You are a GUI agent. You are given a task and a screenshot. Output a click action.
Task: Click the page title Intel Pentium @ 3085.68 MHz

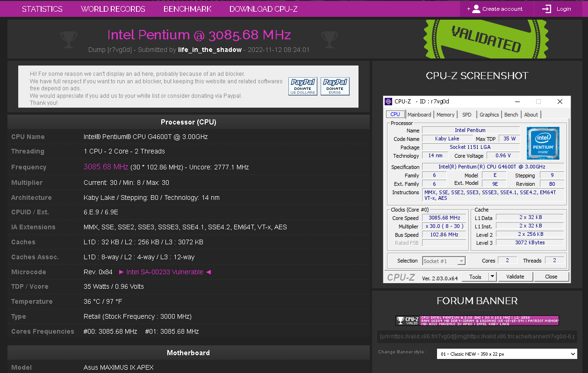(x=199, y=35)
